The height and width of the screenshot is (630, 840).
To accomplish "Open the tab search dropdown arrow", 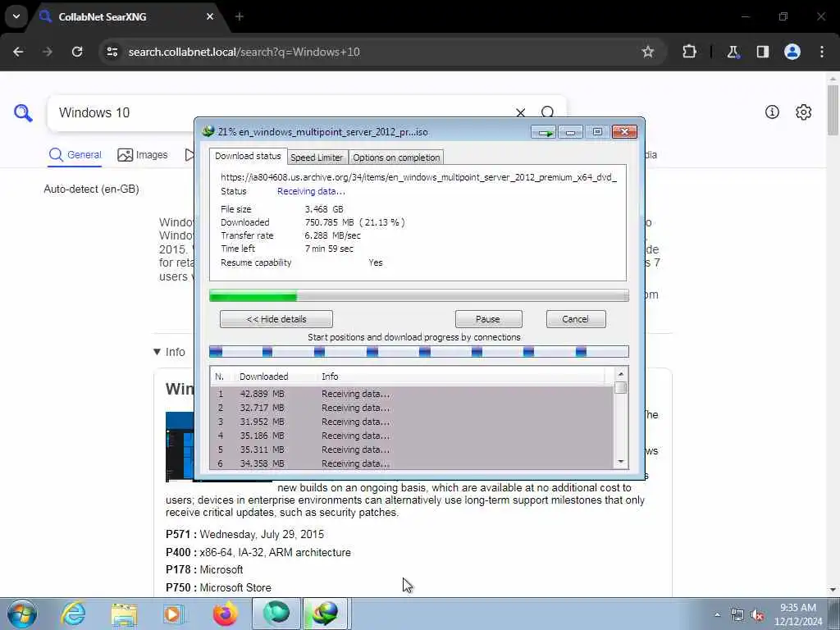I will [x=16, y=16].
